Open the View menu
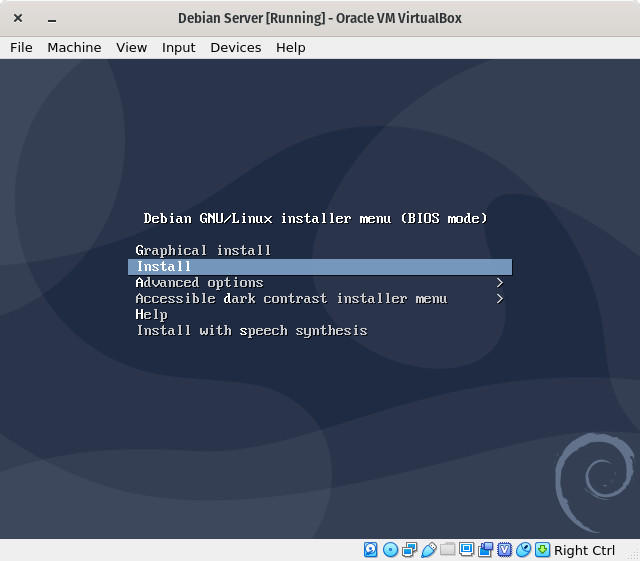 (131, 47)
